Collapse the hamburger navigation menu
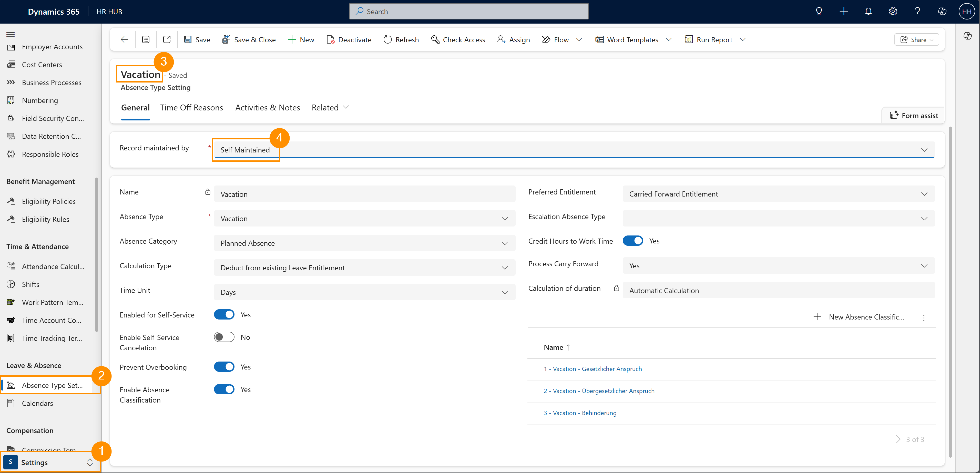Screen dimensions: 980x473 pos(11,34)
